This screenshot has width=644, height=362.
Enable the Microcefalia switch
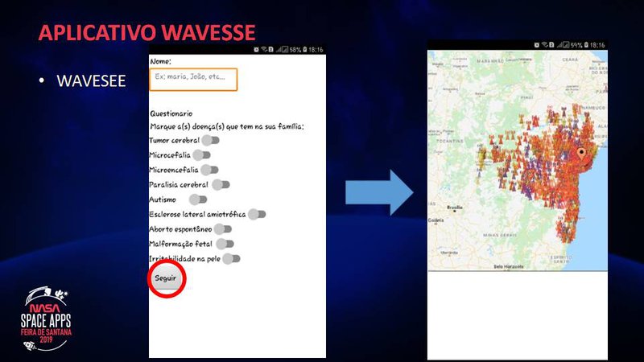(x=201, y=155)
